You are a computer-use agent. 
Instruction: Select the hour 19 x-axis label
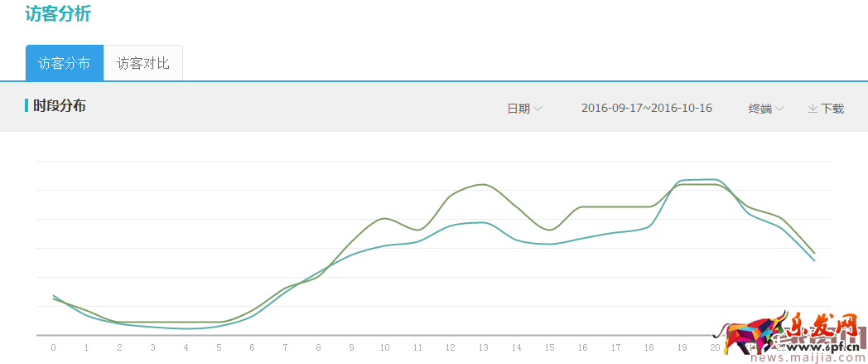(682, 347)
